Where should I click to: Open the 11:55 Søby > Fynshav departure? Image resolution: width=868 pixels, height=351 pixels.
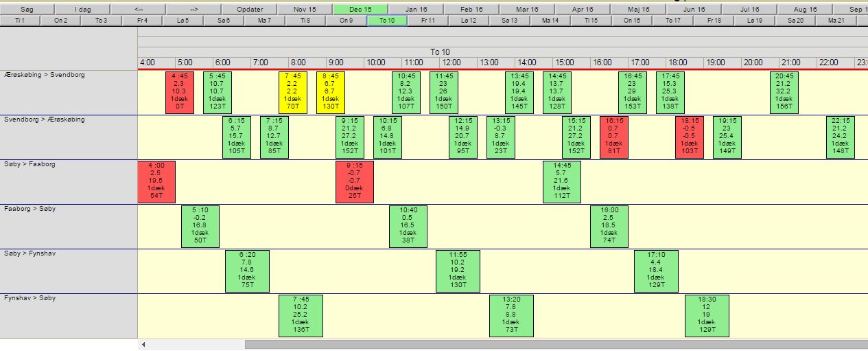[458, 271]
